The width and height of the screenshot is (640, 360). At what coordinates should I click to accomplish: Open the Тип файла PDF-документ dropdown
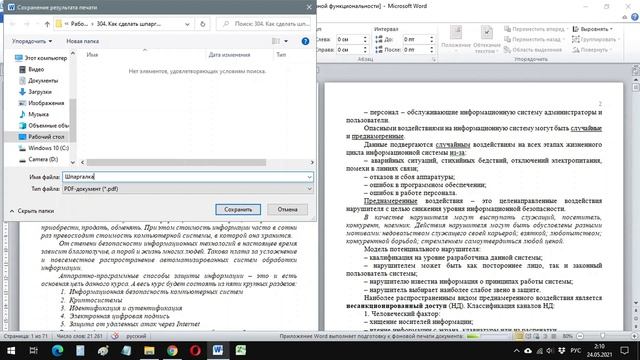[x=188, y=189]
